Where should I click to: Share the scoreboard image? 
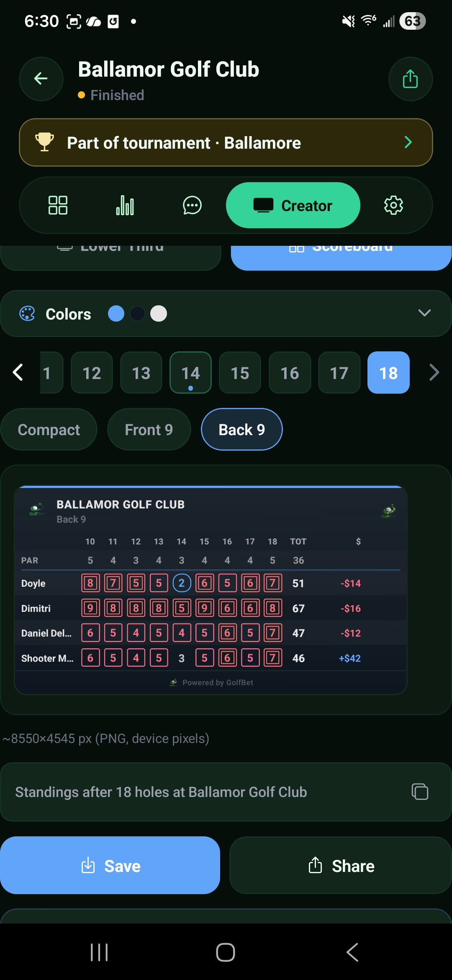[341, 865]
